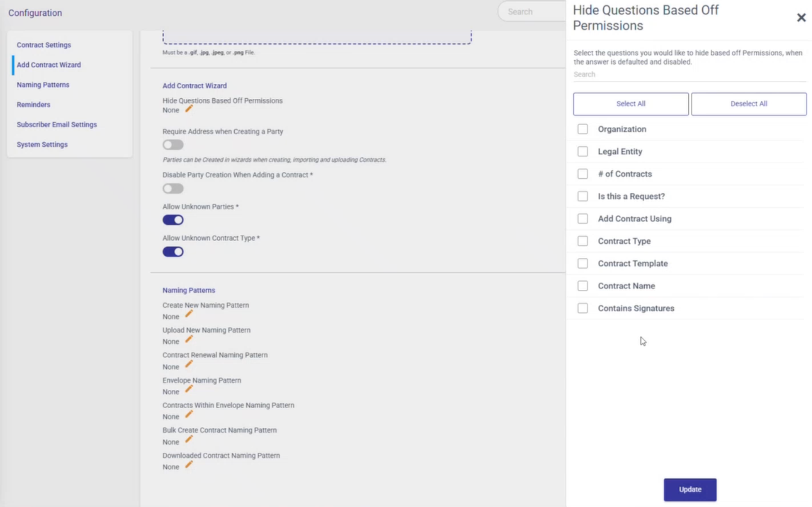Click the top Configuration search box
Screen dimensions: 812x507
point(532,11)
